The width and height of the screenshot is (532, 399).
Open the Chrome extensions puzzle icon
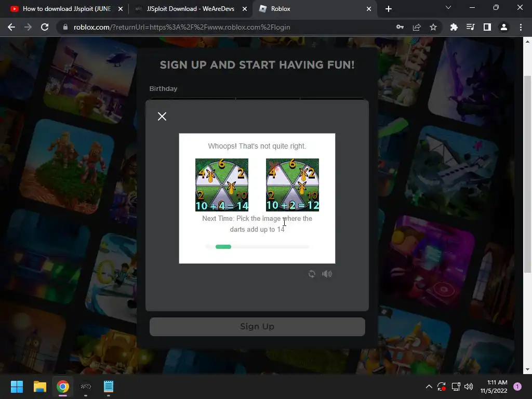tap(454, 27)
